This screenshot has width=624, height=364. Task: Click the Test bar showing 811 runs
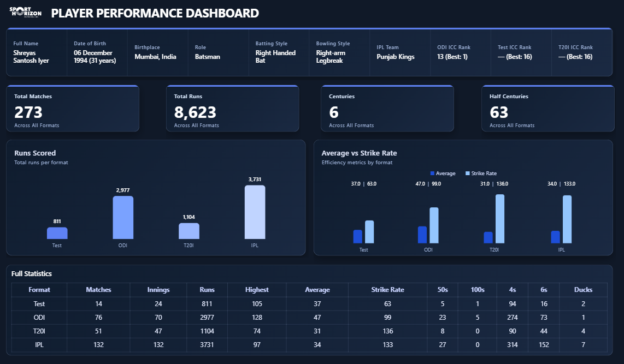pos(57,233)
